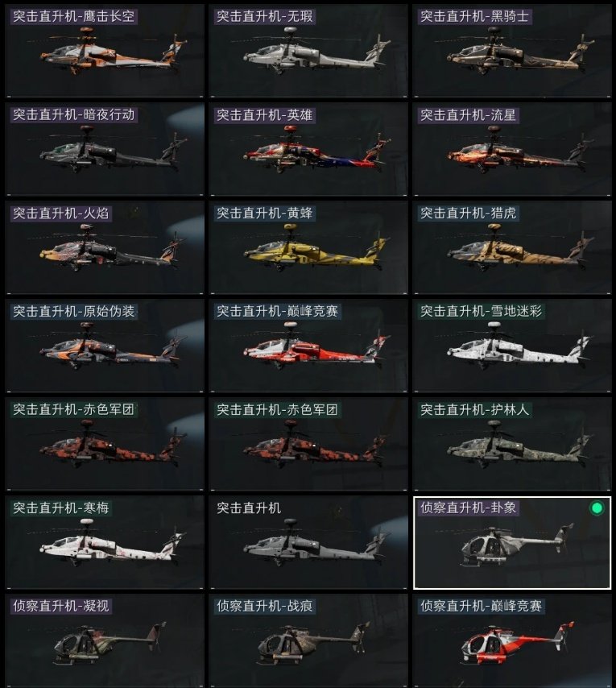Choose the 突击直升机-原始伪装 skin
This screenshot has height=688, width=616.
pos(105,346)
